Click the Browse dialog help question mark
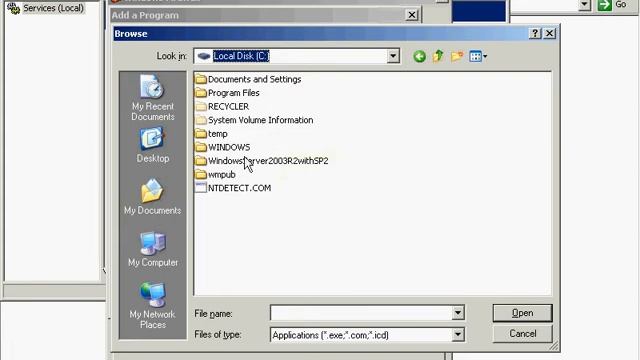 point(535,33)
